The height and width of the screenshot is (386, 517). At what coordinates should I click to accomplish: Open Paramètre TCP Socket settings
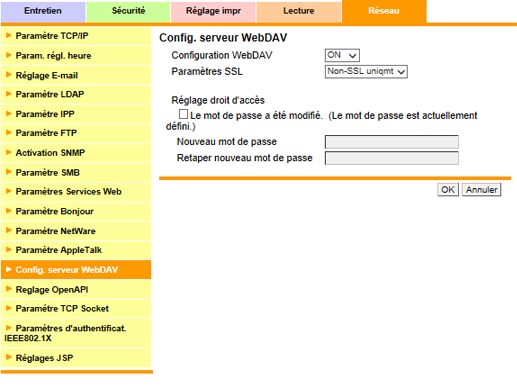(76, 309)
